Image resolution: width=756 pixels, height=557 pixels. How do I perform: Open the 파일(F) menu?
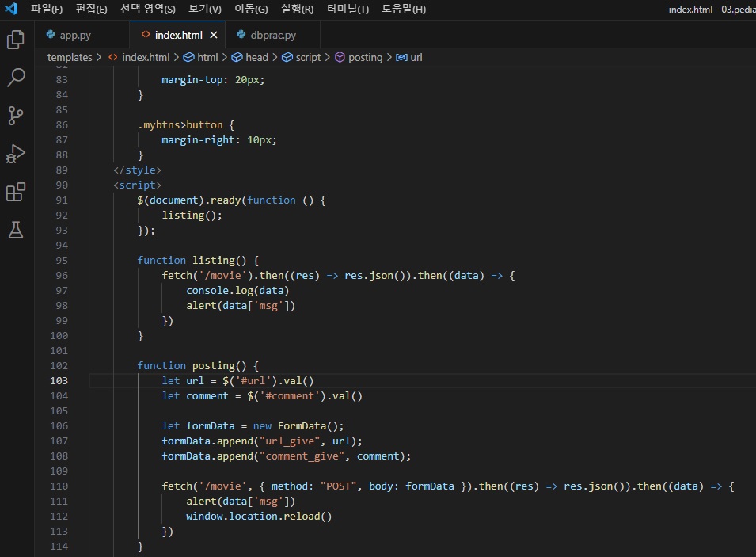(x=47, y=10)
